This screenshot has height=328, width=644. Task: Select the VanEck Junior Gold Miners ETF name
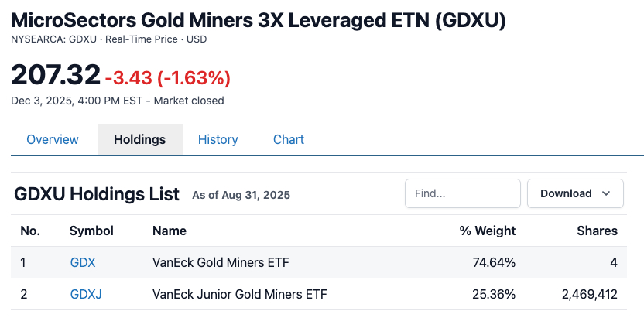click(240, 294)
